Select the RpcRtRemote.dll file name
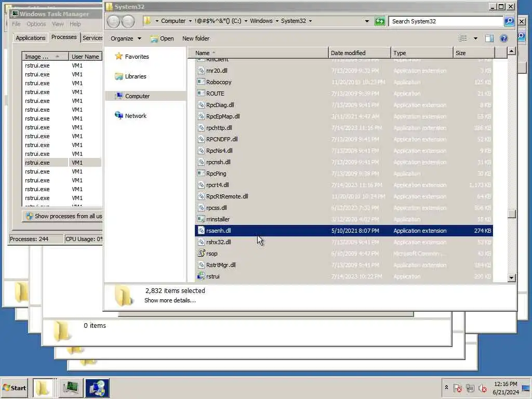The height and width of the screenshot is (399, 532). click(x=227, y=196)
